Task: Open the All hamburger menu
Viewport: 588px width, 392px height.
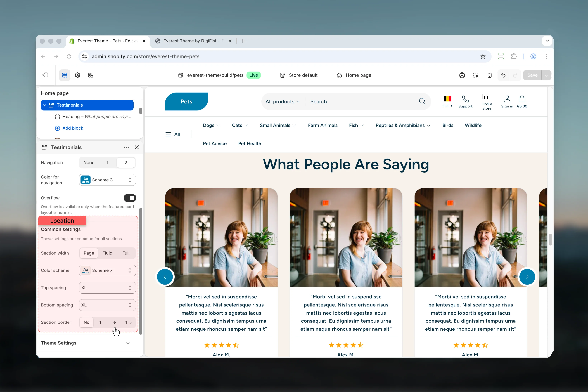Action: coord(172,134)
